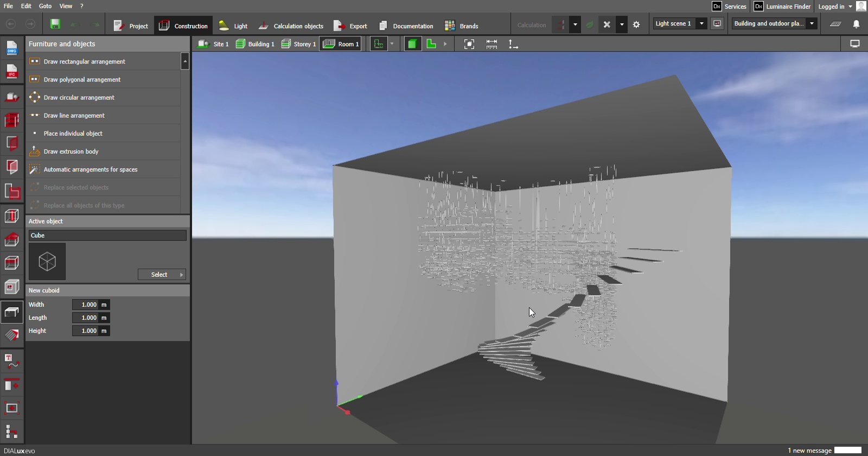
Task: Toggle the CAD view layout button
Action: click(379, 44)
